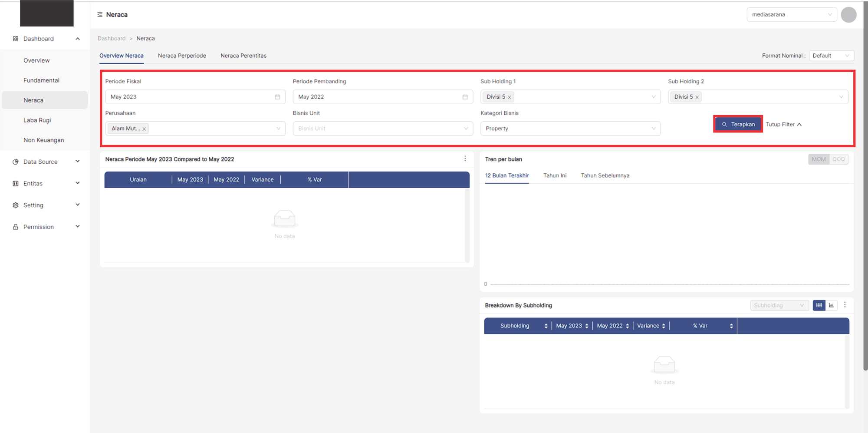Open the Neraca table three-dot options menu
This screenshot has height=433, width=868.
pos(465,159)
